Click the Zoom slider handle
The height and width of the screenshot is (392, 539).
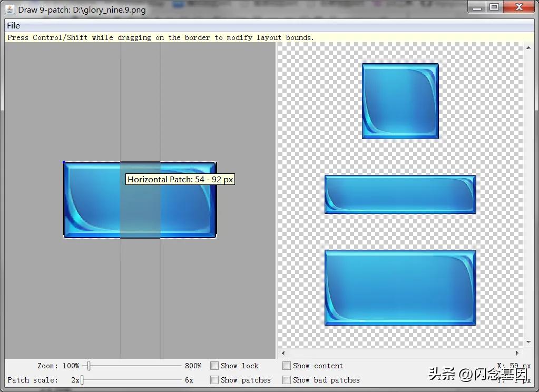[x=89, y=366]
